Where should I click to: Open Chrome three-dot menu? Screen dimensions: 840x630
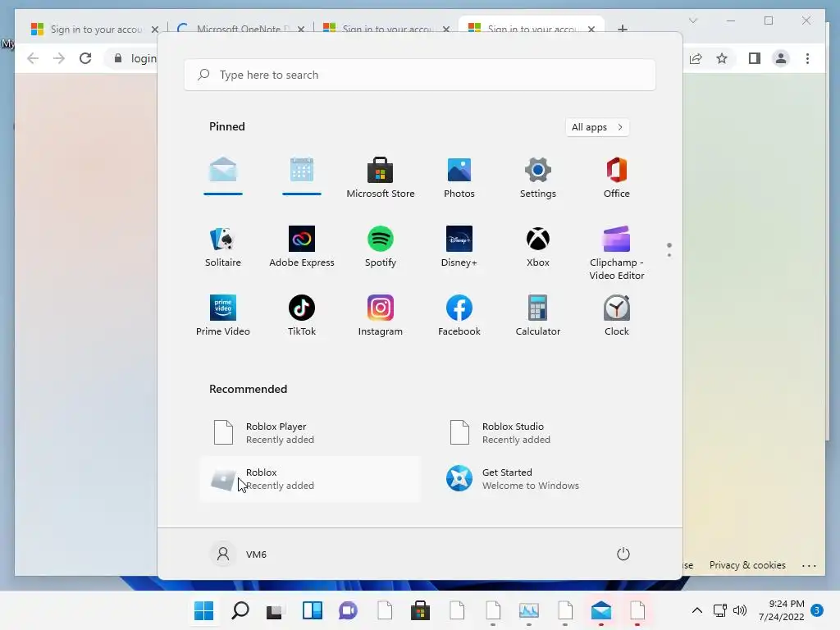coord(807,58)
